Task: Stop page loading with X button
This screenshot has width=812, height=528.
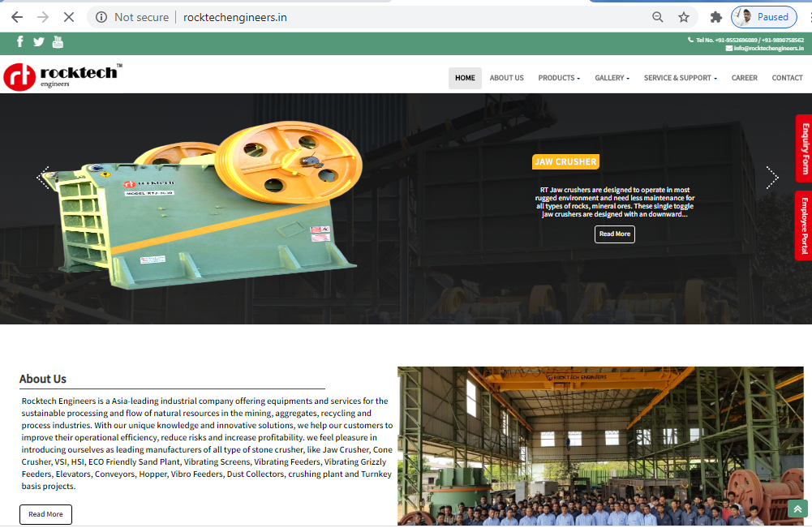Action: [69, 17]
